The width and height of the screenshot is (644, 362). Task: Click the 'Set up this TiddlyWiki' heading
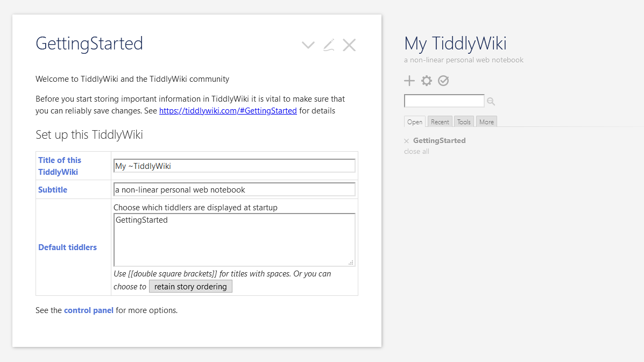point(89,134)
